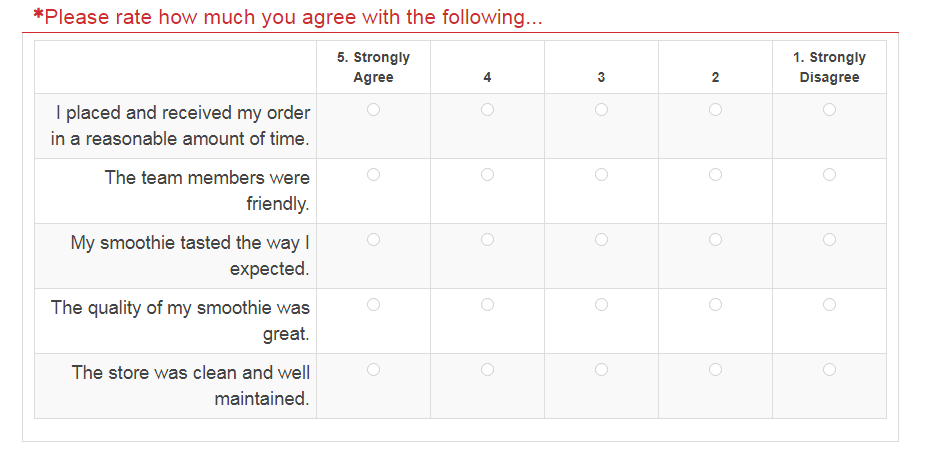Choose 3 for smoothie quality statement
Image resolution: width=925 pixels, height=459 pixels.
601,305
